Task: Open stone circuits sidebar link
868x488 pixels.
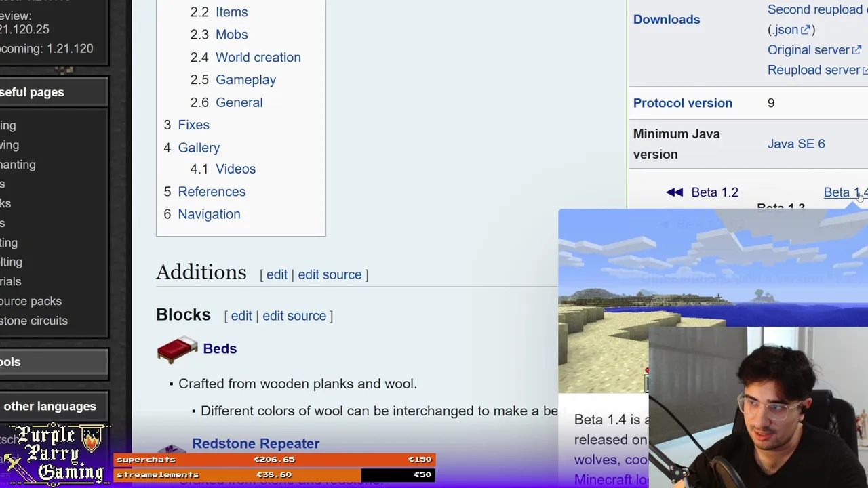Action: click(34, 321)
